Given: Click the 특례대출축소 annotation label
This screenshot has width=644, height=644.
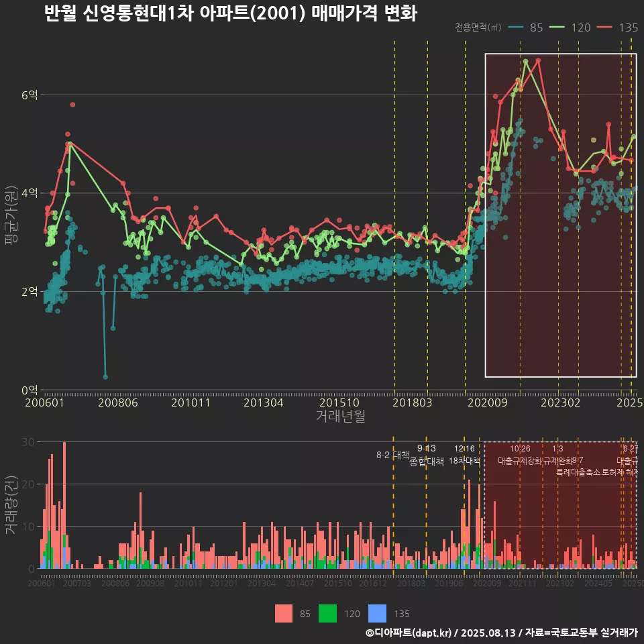Looking at the screenshot, I should pyautogui.click(x=578, y=472).
